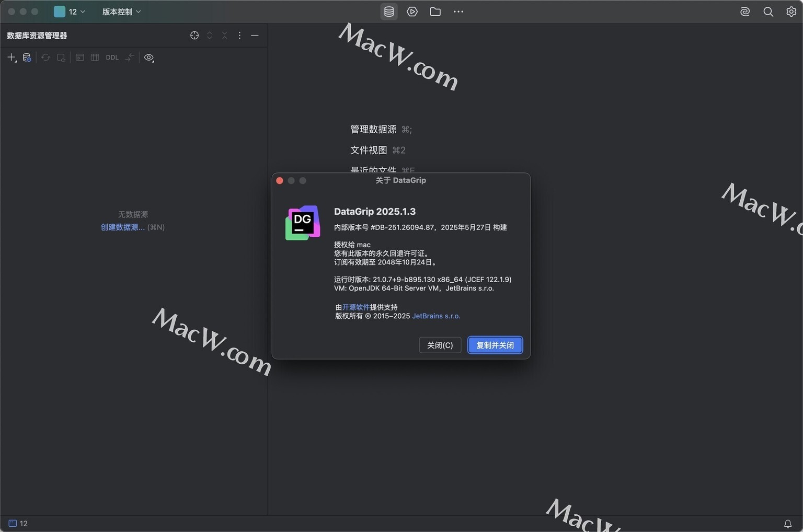The width and height of the screenshot is (803, 532).
Task: Hide the database explorer panel
Action: [255, 35]
